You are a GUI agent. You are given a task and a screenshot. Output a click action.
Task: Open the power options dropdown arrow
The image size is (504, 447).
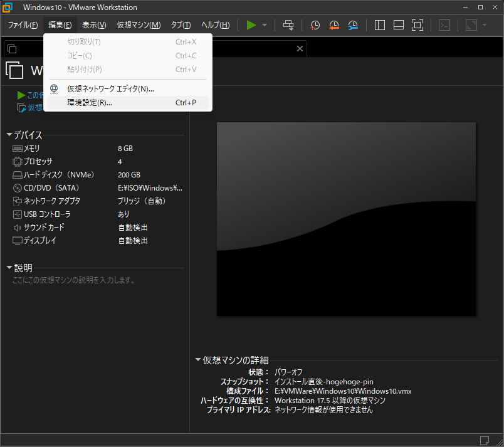click(265, 25)
